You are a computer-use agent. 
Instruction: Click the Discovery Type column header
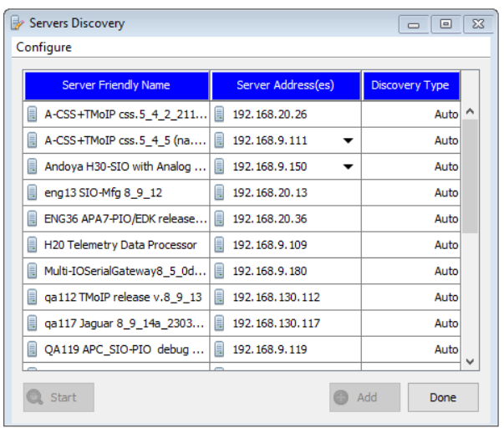(410, 85)
